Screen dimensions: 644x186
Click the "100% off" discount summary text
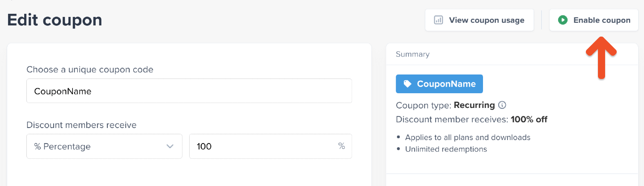click(529, 120)
